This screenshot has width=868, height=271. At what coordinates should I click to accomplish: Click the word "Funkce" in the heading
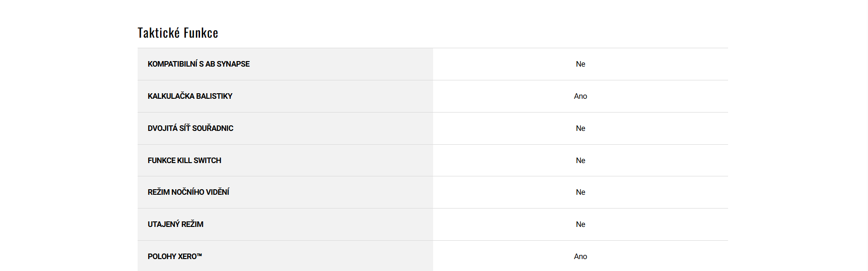coord(200,33)
